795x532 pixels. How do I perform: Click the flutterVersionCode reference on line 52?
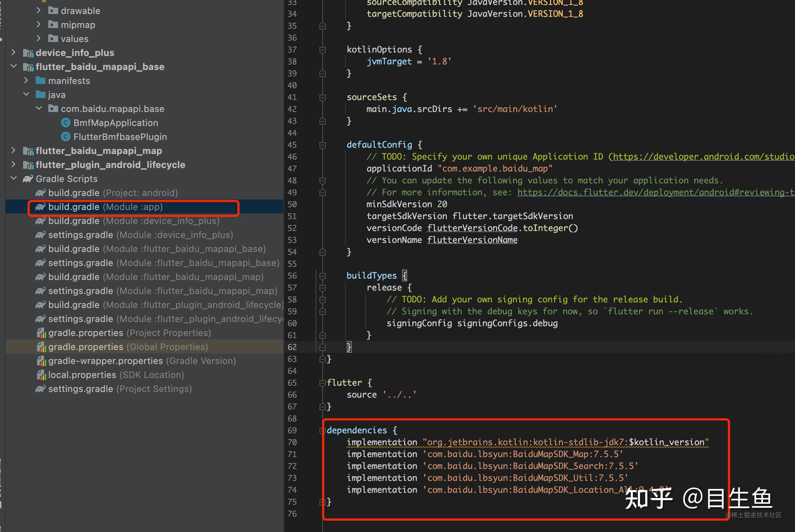coord(472,228)
